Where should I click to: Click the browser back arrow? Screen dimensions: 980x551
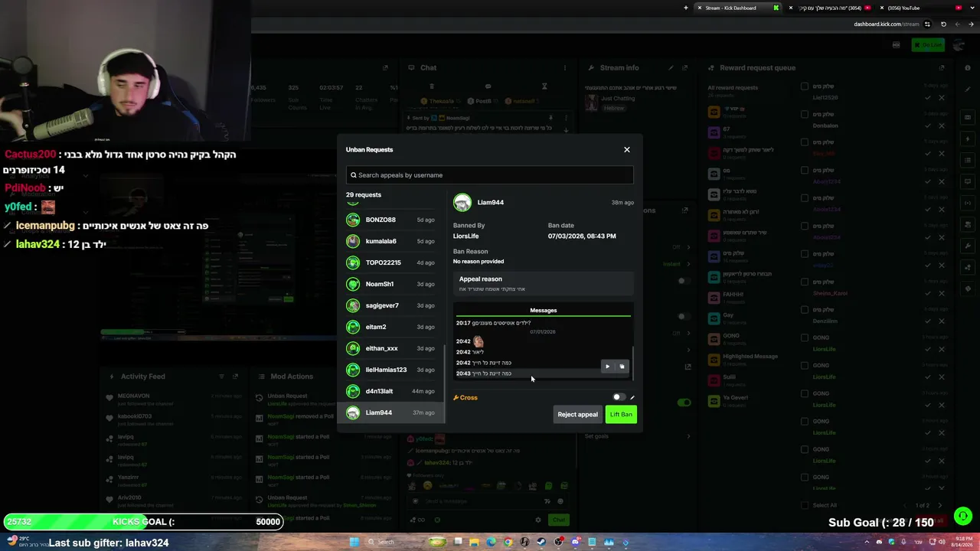pos(971,24)
